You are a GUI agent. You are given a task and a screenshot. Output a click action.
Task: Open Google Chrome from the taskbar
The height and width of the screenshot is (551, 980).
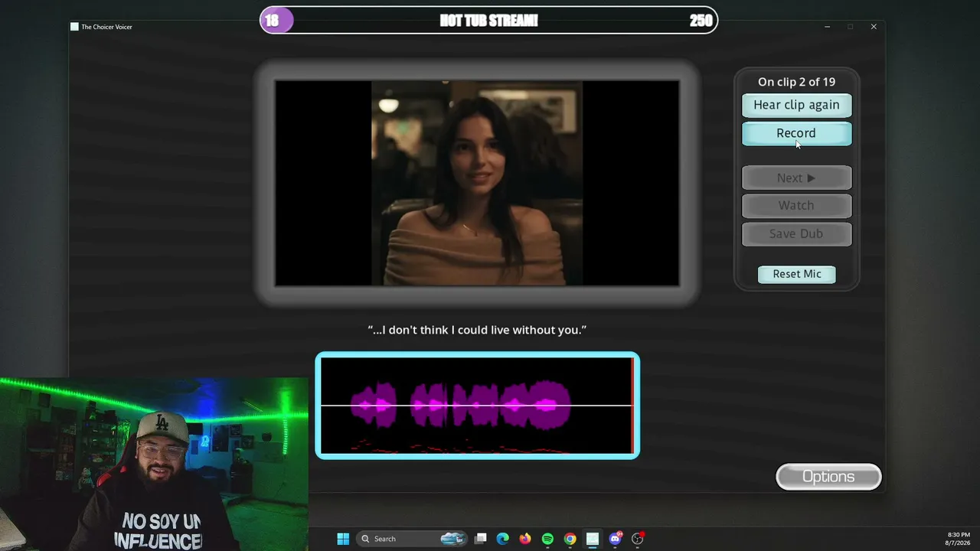pyautogui.click(x=570, y=539)
